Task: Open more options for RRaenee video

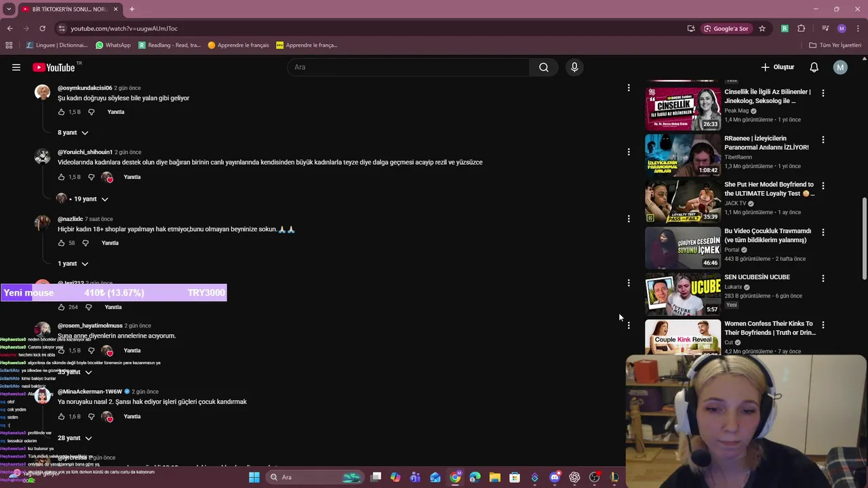Action: pyautogui.click(x=823, y=140)
